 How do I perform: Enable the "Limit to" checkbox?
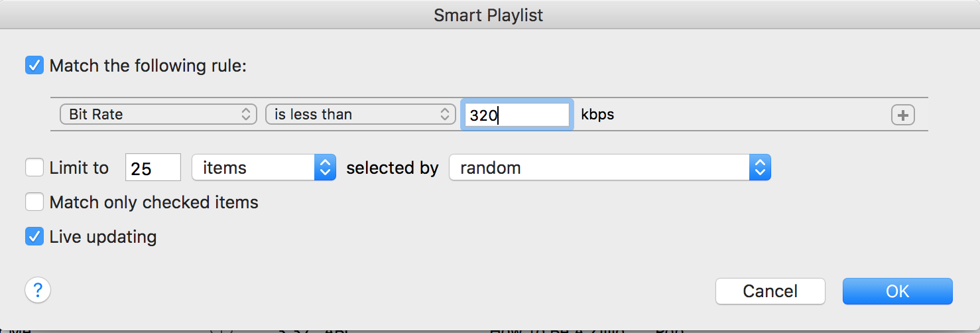[x=34, y=168]
